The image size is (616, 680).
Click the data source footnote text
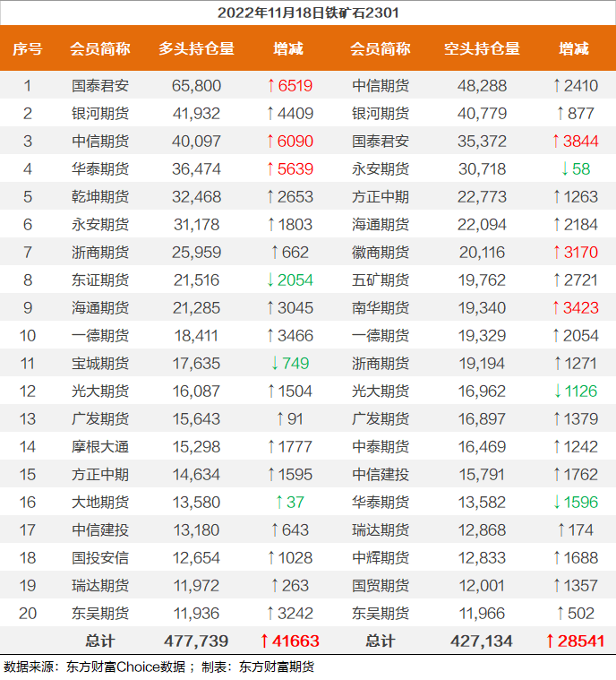(159, 667)
